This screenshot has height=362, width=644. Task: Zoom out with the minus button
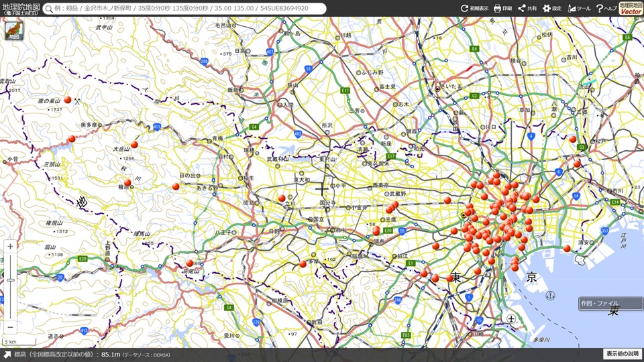10,327
